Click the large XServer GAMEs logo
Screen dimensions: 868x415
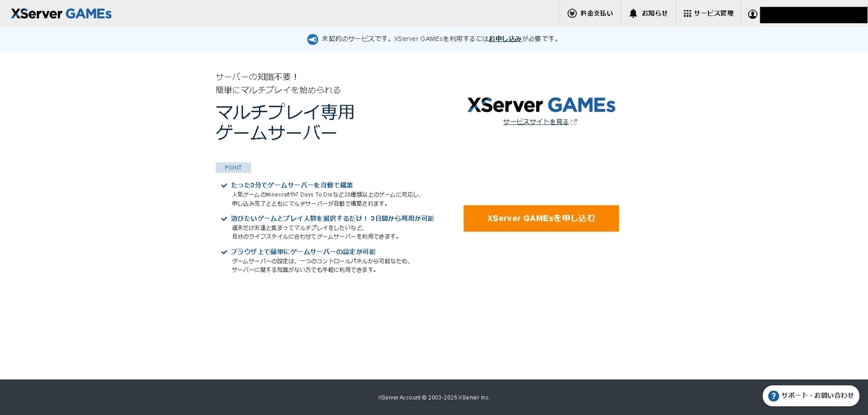[541, 105]
